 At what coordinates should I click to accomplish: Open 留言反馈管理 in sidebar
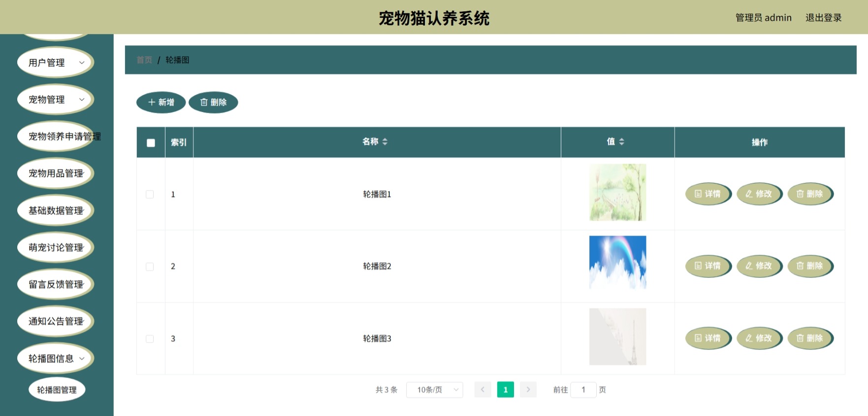[x=56, y=284]
